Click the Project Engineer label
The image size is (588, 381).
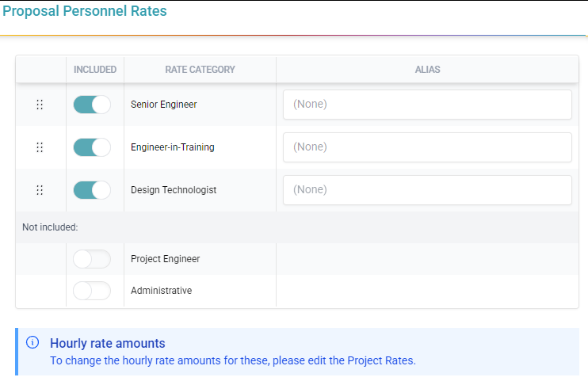165,259
